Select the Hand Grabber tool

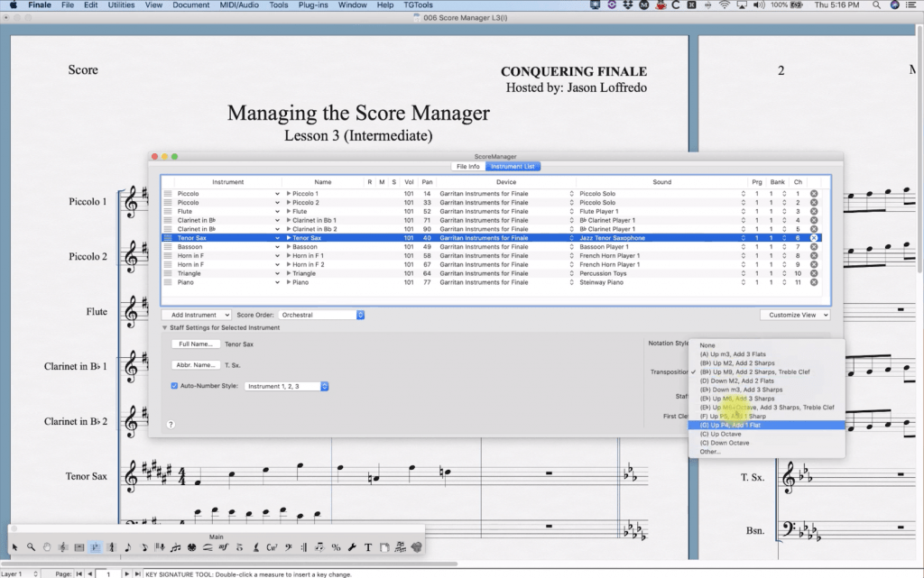pyautogui.click(x=47, y=546)
